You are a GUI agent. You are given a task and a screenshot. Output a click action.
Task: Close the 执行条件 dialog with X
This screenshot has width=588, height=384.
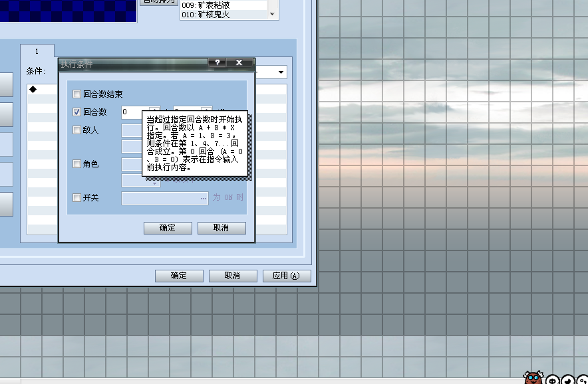(239, 62)
